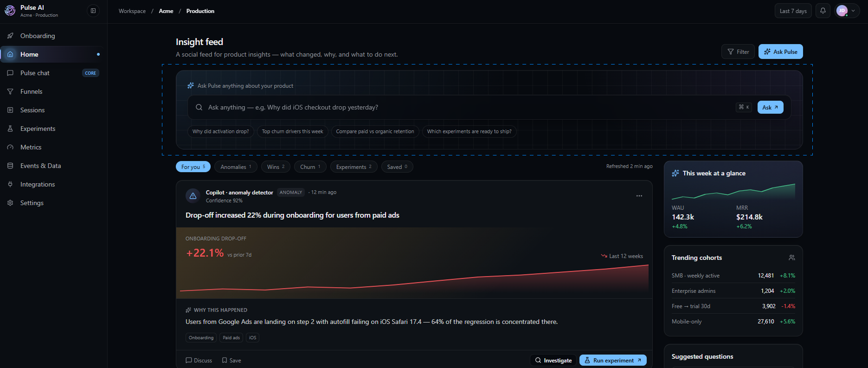This screenshot has height=368, width=868.
Task: Submit question with the Ask button
Action: click(771, 107)
